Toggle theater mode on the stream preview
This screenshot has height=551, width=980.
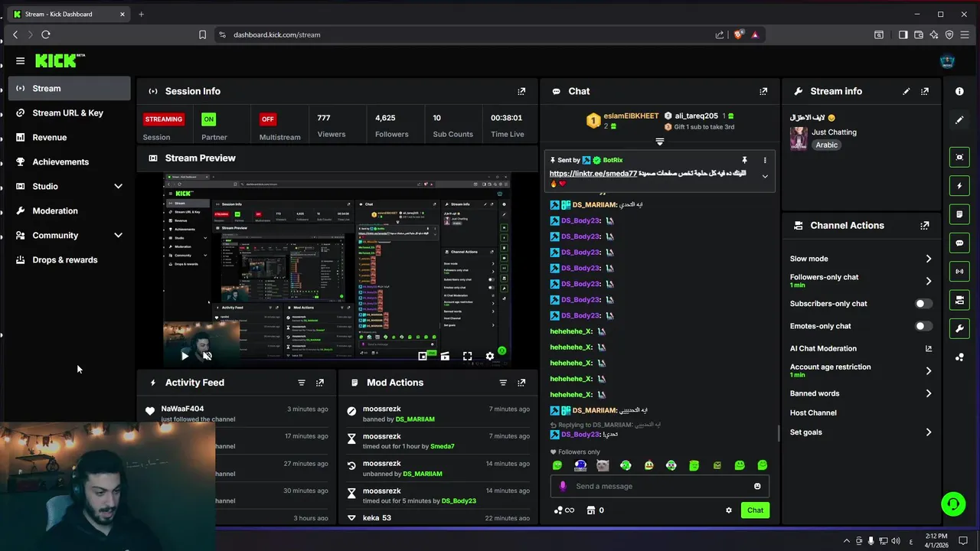[445, 356]
